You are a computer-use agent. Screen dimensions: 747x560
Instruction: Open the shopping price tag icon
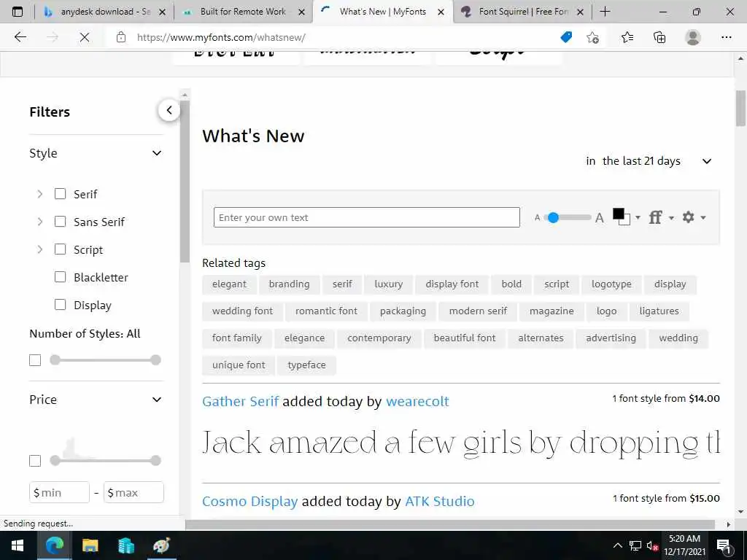coord(566,37)
